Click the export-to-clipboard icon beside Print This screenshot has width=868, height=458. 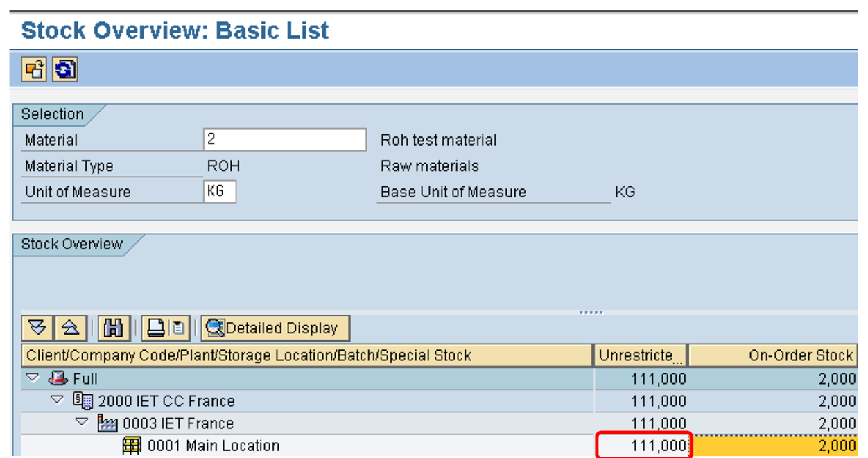177,328
